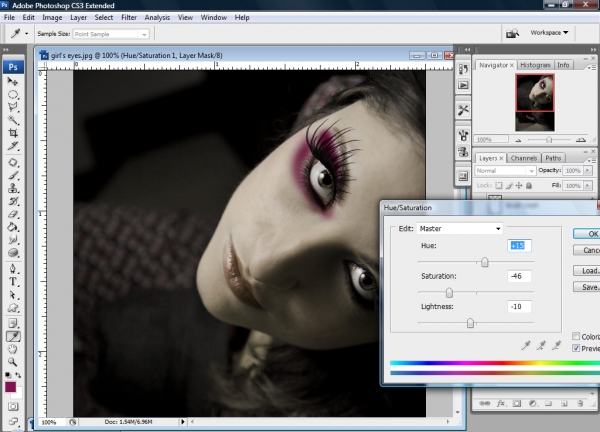This screenshot has height=432, width=600.
Task: Click the add-to-sample eyedropper in Hue/Saturation
Action: 541,346
